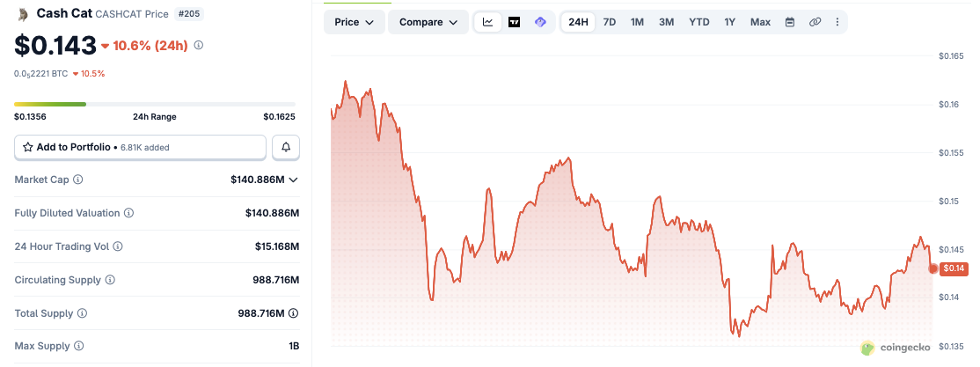This screenshot has width=980, height=367.
Task: Click the current price dot on chart
Action: [933, 268]
